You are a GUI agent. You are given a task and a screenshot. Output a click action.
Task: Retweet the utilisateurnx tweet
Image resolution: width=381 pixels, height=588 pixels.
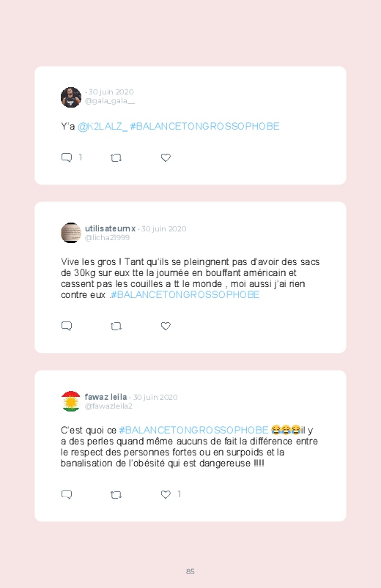tap(116, 327)
